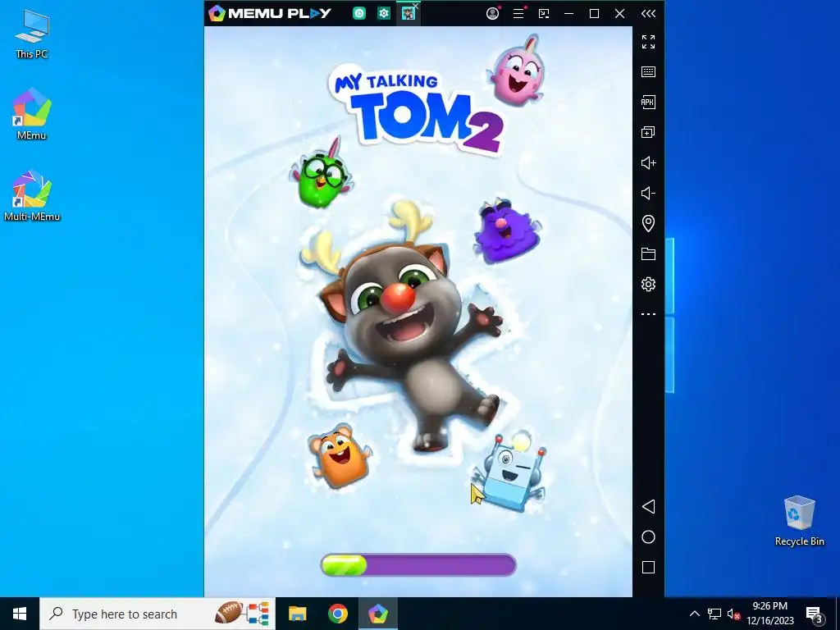Open the MEmu user account icon
This screenshot has width=840, height=630.
[492, 13]
